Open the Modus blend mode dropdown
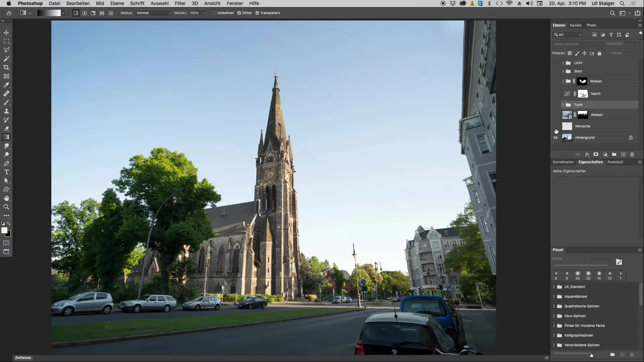The height and width of the screenshot is (362, 644). [154, 13]
